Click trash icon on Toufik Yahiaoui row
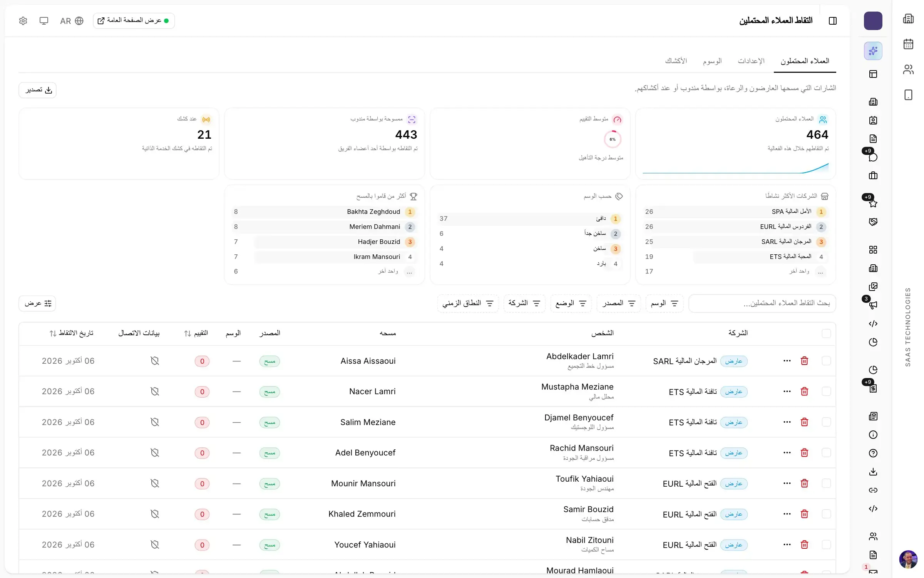Screen dimensions: 924x578 [x=804, y=483]
